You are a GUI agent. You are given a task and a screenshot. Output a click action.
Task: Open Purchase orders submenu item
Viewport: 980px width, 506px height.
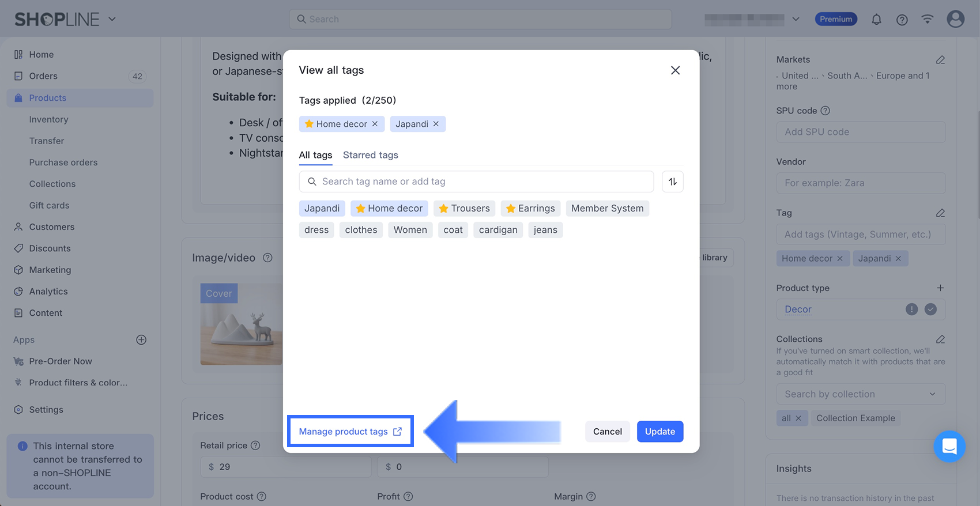point(63,163)
